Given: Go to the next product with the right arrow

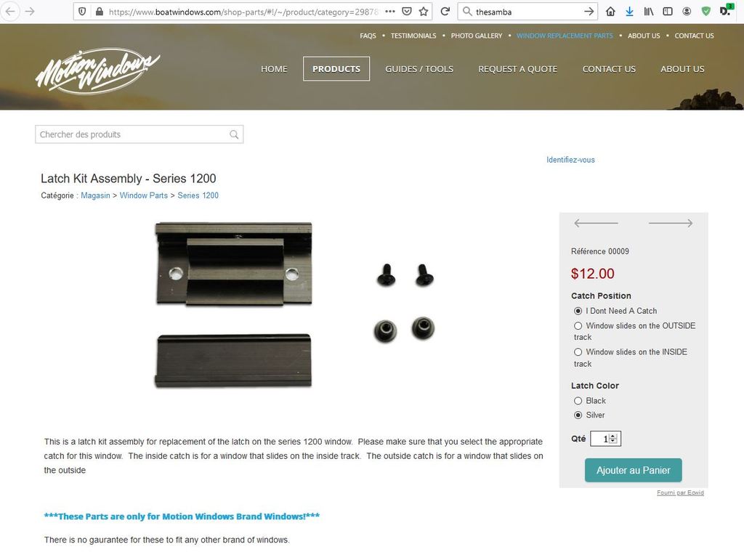Looking at the screenshot, I should coord(671,223).
